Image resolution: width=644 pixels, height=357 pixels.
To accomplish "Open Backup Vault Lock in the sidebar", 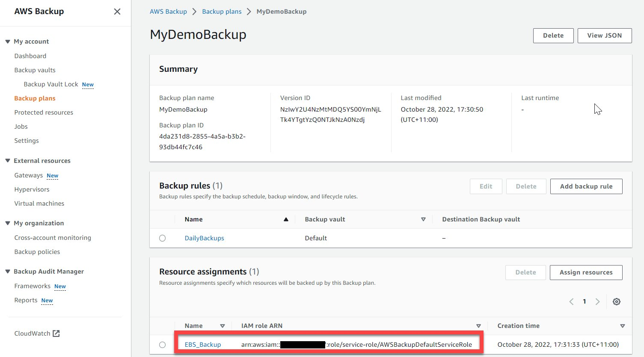I will click(51, 84).
